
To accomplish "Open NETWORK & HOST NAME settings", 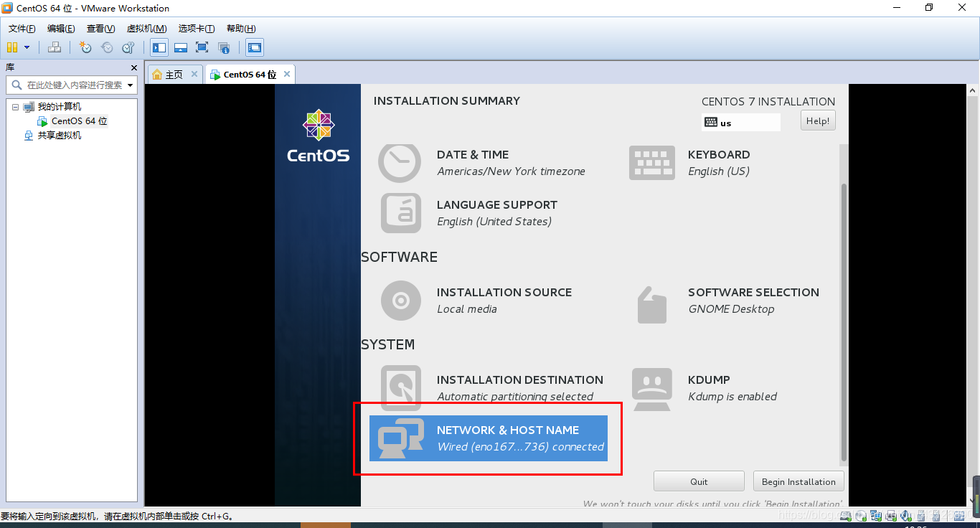I will point(489,438).
